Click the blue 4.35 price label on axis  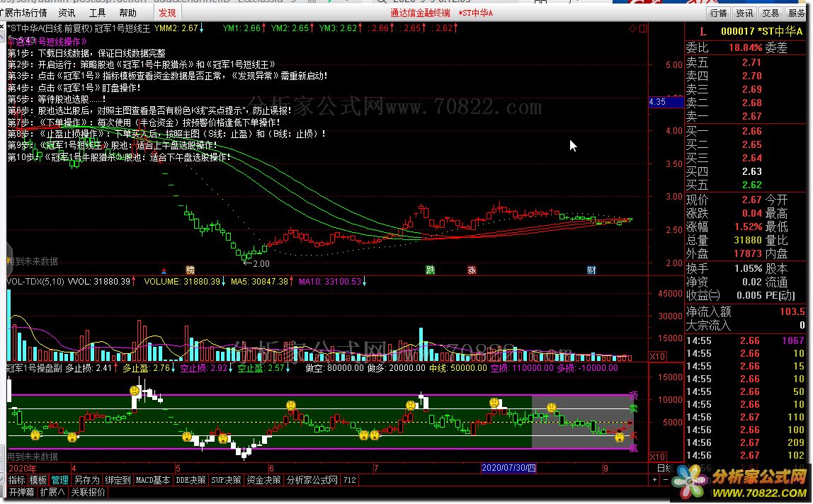pos(666,102)
